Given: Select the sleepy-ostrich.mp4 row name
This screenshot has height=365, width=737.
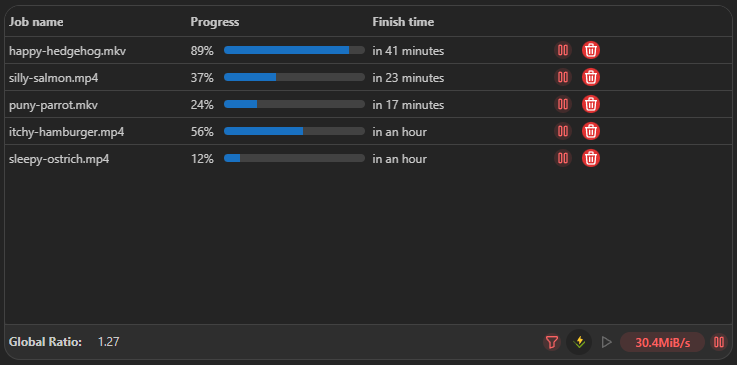Looking at the screenshot, I should (59, 159).
